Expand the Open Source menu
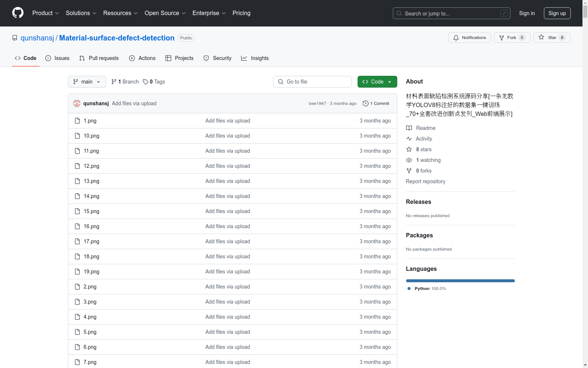Viewport: 588px width, 368px height. [165, 13]
